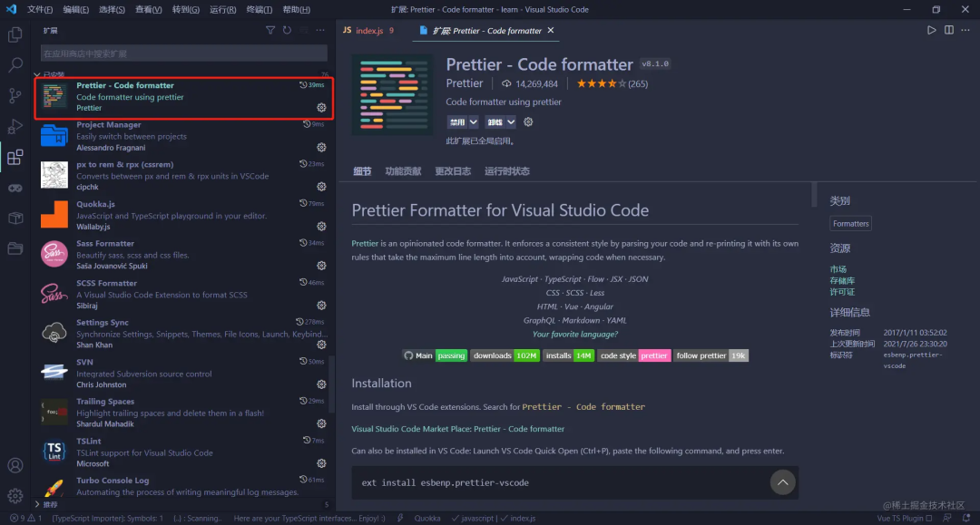The width and height of the screenshot is (980, 525).
Task: Open the 终端 Terminal menu
Action: [x=259, y=9]
